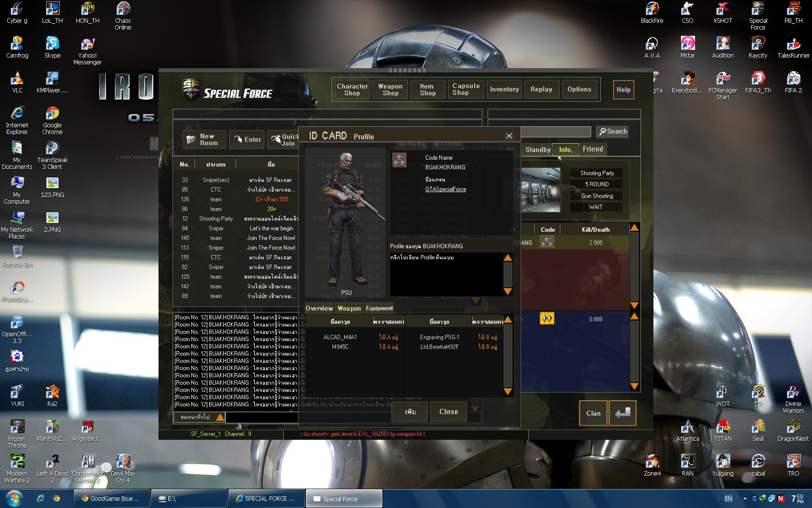This screenshot has width=812, height=508.
Task: Select the ALCAD_M4A1 weapon entry
Action: [340, 337]
